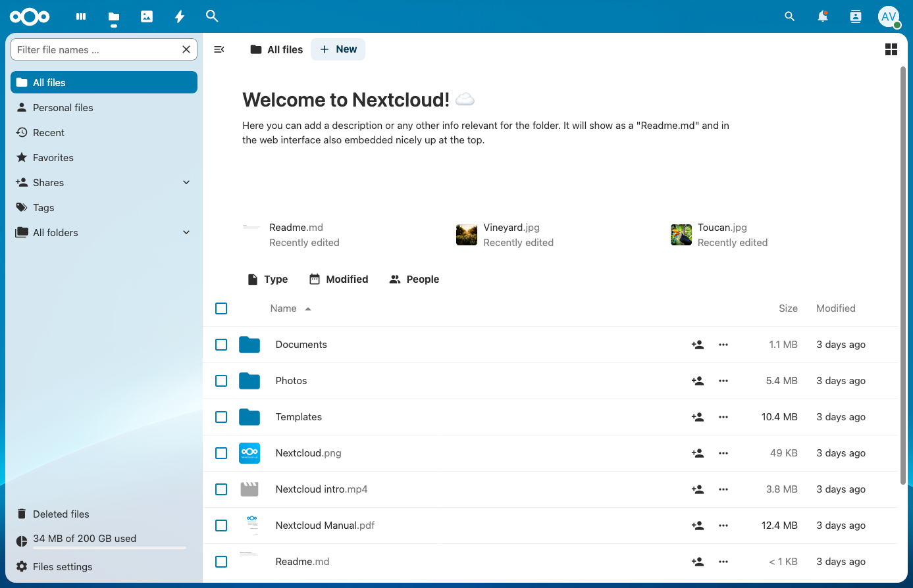Viewport: 913px width, 588px height.
Task: Show Recent files view
Action: (104, 132)
